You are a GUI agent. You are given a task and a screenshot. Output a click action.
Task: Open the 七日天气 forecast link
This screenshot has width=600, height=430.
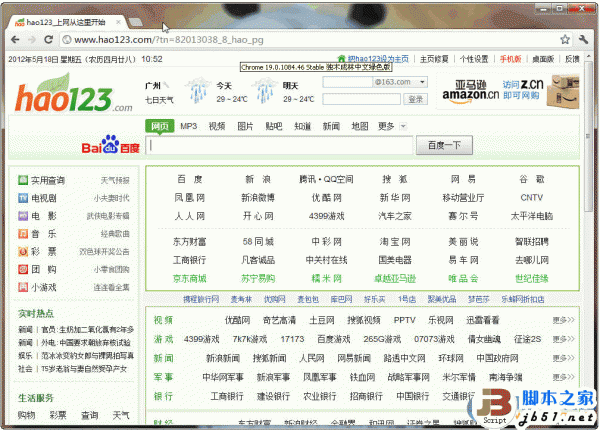point(159,100)
